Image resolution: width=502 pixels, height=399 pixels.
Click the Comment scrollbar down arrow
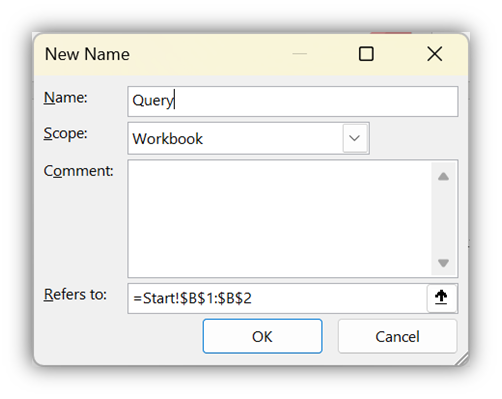[x=443, y=263]
